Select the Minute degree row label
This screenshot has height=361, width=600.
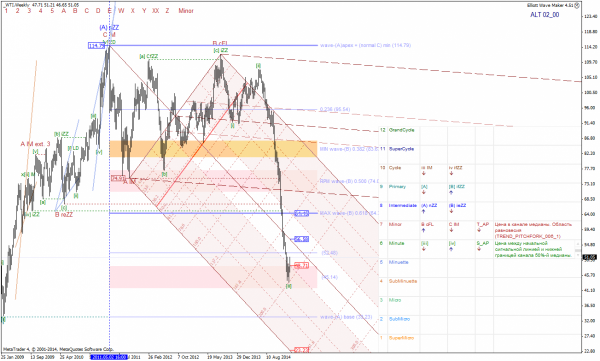[x=396, y=243]
